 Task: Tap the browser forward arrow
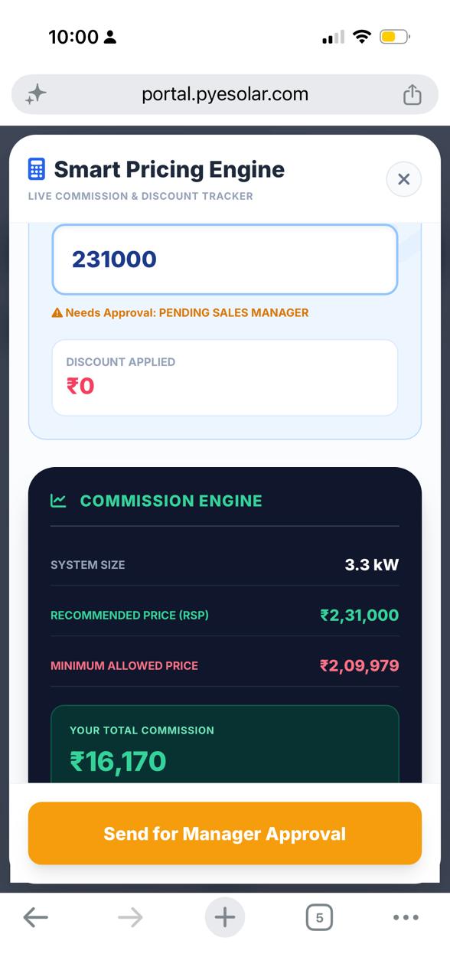[130, 917]
